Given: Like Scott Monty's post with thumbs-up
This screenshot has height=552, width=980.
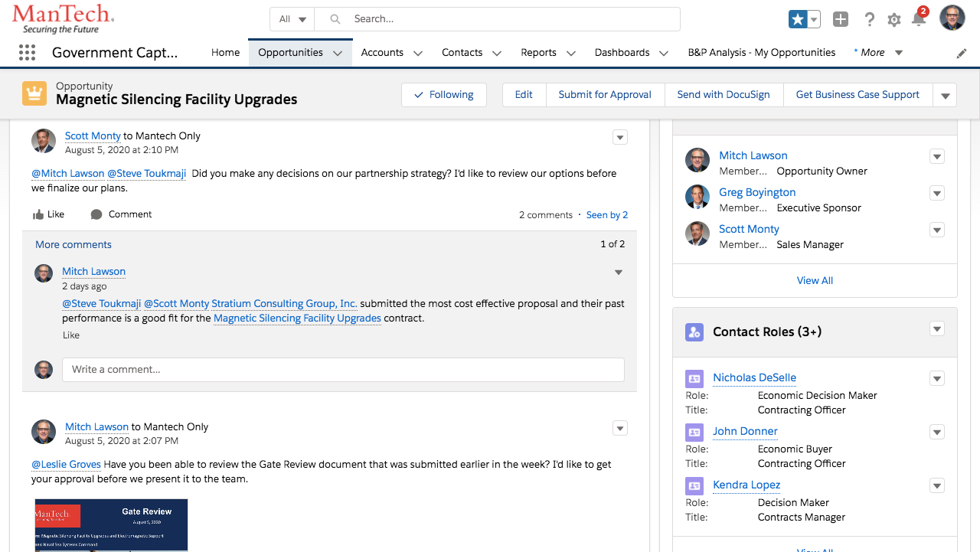Looking at the screenshot, I should pyautogui.click(x=38, y=214).
